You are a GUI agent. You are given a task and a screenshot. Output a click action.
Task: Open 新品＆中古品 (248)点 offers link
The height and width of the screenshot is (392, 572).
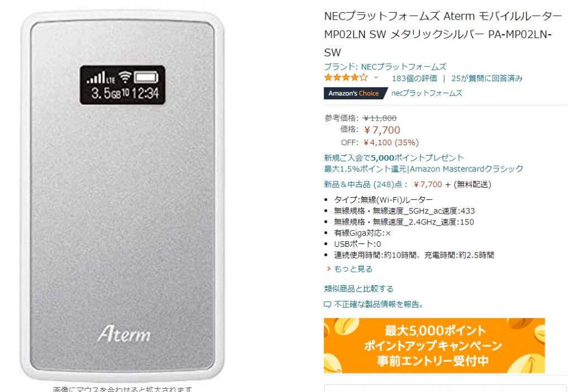365,184
